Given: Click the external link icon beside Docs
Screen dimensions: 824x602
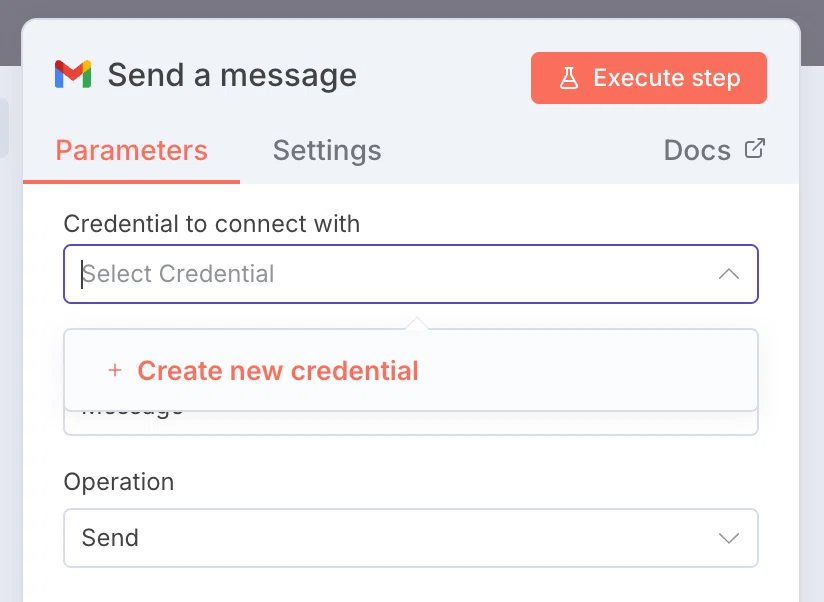Looking at the screenshot, I should 755,149.
